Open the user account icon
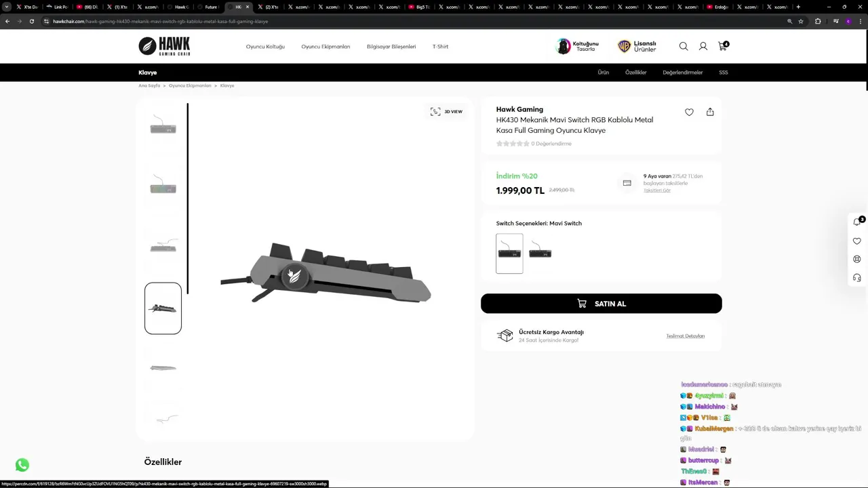The height and width of the screenshot is (488, 868). click(x=703, y=46)
